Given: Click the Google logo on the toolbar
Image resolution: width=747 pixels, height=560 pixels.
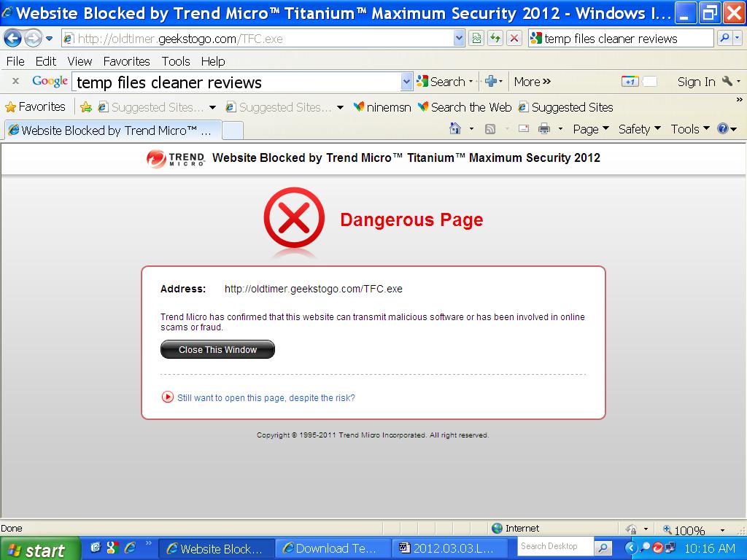Looking at the screenshot, I should (x=50, y=82).
